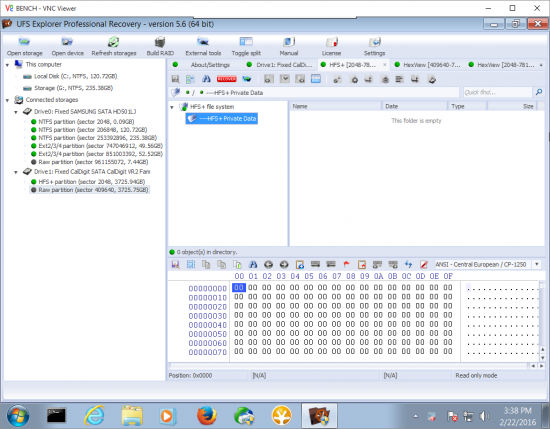This screenshot has width=550, height=429.
Task: Open External tools
Action: (x=203, y=46)
